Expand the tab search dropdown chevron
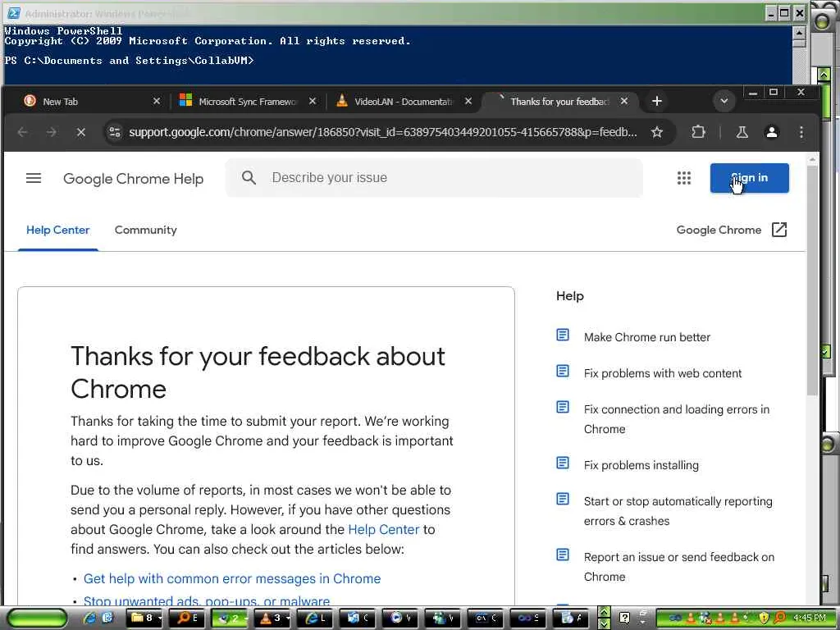840x630 pixels. click(724, 101)
